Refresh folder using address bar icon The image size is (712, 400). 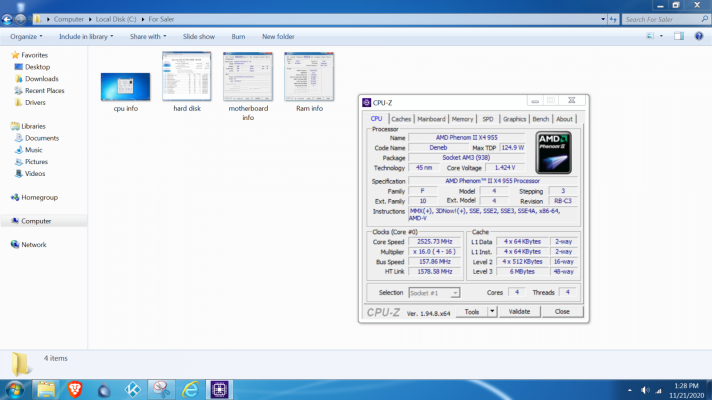(x=613, y=19)
